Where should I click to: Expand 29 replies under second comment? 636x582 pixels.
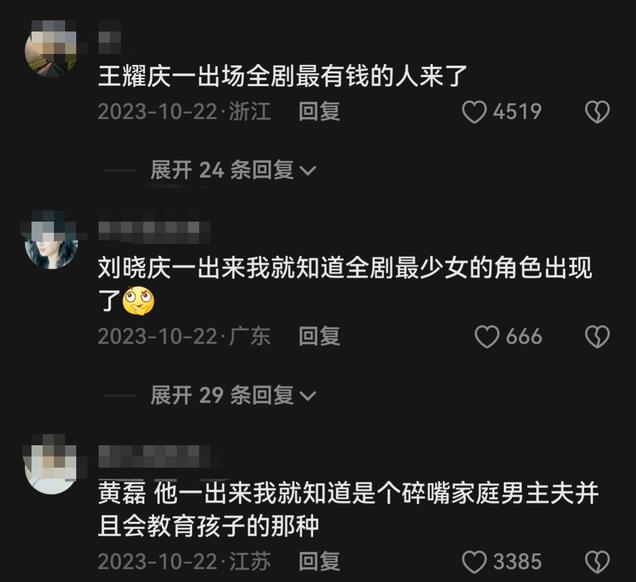[x=233, y=395]
